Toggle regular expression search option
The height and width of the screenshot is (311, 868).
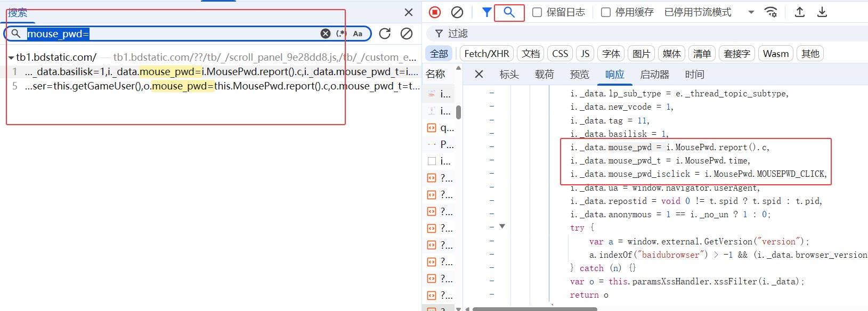click(x=342, y=34)
